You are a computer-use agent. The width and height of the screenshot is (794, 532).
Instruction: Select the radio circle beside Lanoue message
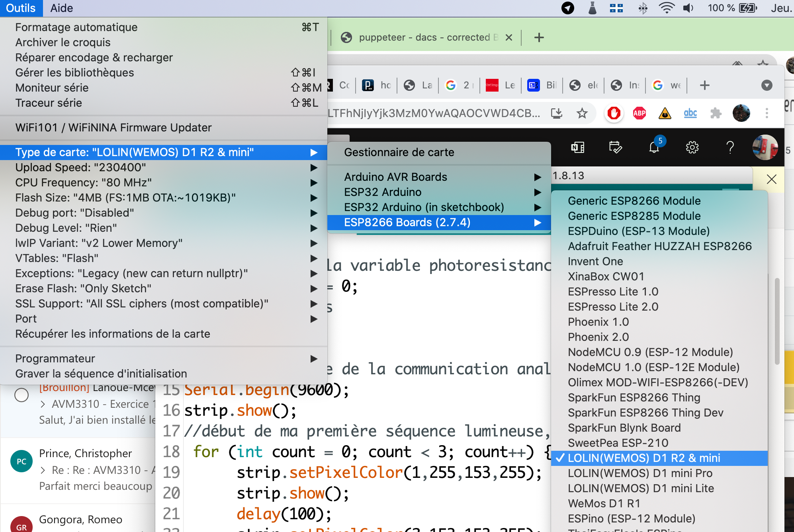tap(22, 395)
